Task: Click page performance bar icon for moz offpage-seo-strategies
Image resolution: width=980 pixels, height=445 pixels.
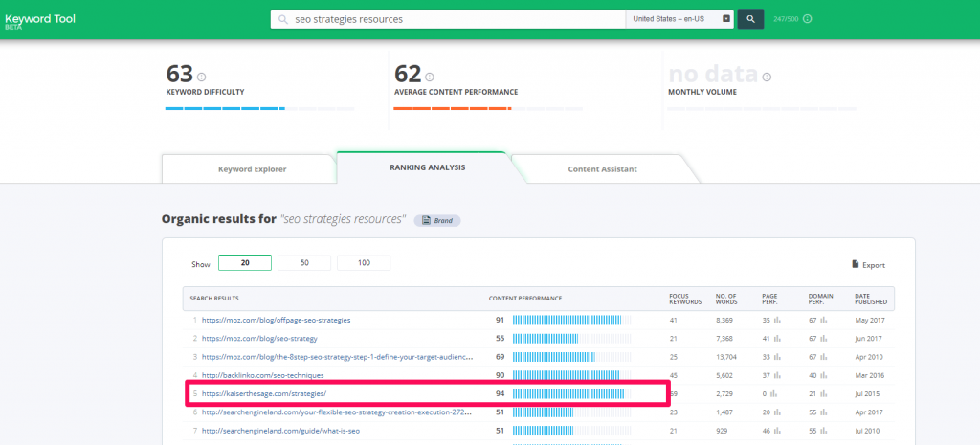Action: coord(777,320)
